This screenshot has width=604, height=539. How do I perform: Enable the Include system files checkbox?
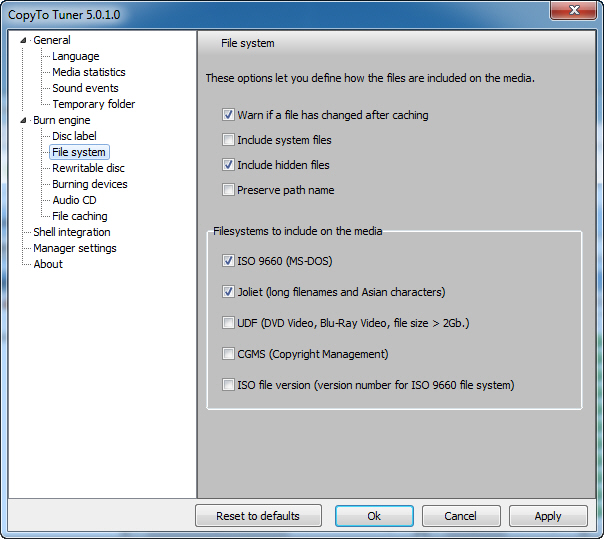point(229,140)
